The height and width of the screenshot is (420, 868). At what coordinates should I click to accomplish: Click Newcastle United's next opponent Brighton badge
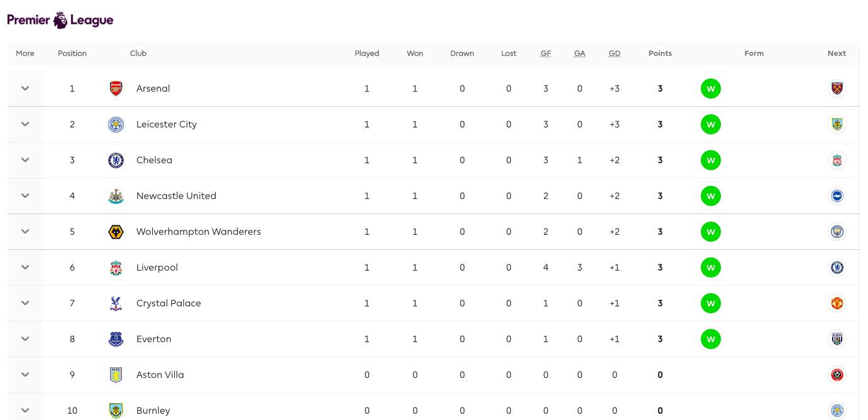coord(837,196)
